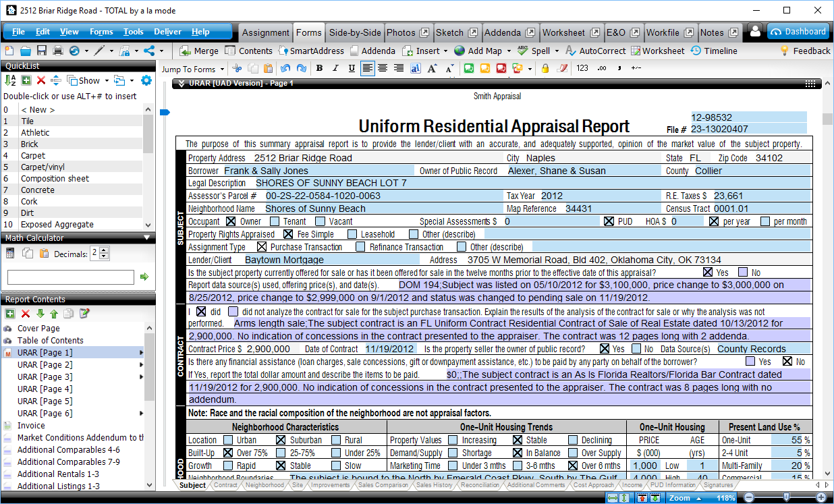This screenshot has height=504, width=834.
Task: Tick the Urban location checkbox
Action: point(228,440)
